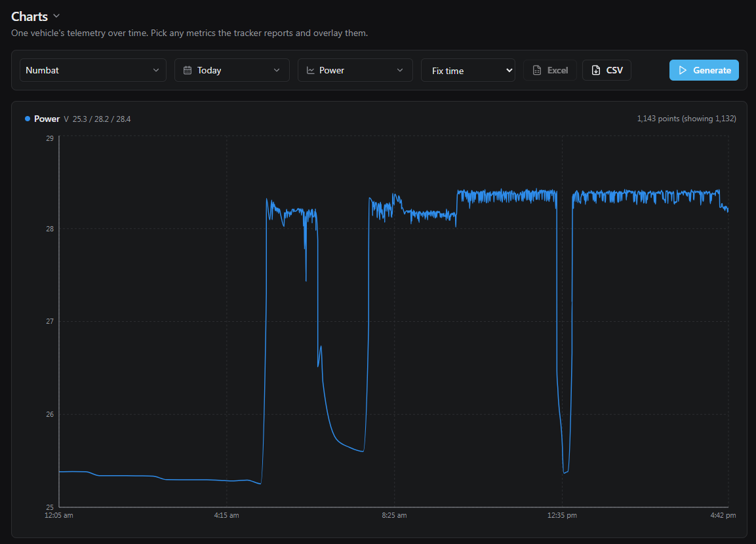Click the Power dropdown chevron arrow

(400, 70)
